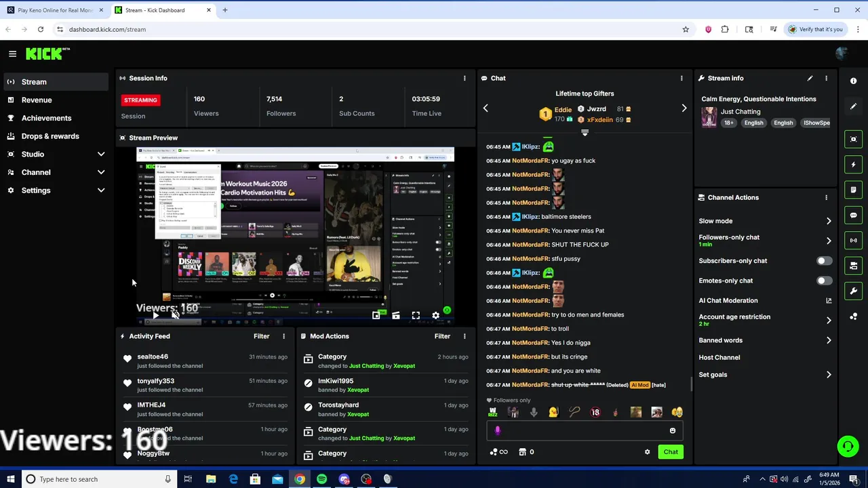This screenshot has height=488, width=868.
Task: Switch to the Play Keno Online browser tab
Action: click(56, 10)
